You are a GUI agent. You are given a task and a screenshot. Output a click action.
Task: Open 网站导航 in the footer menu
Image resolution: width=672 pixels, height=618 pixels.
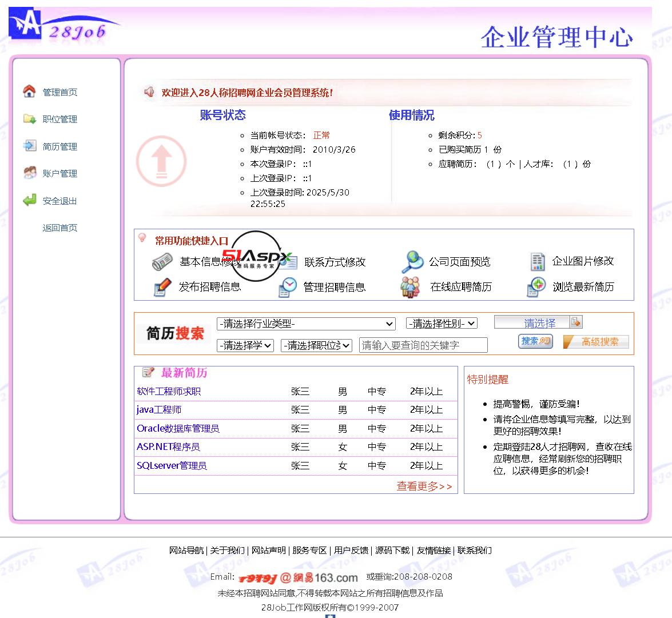[x=186, y=551]
